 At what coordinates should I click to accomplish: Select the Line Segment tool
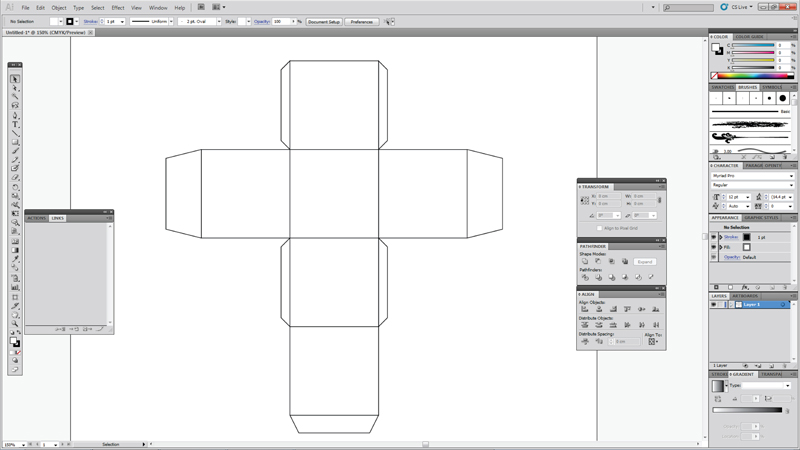coord(15,133)
